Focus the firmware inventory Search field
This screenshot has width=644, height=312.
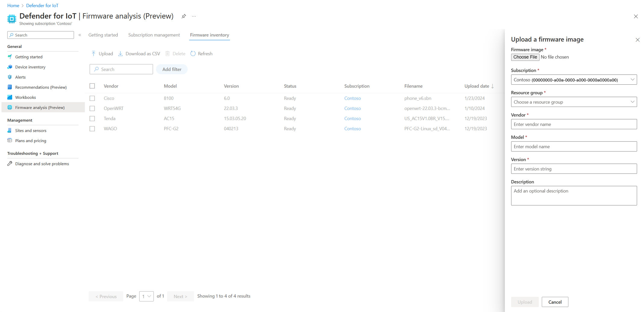pos(121,69)
